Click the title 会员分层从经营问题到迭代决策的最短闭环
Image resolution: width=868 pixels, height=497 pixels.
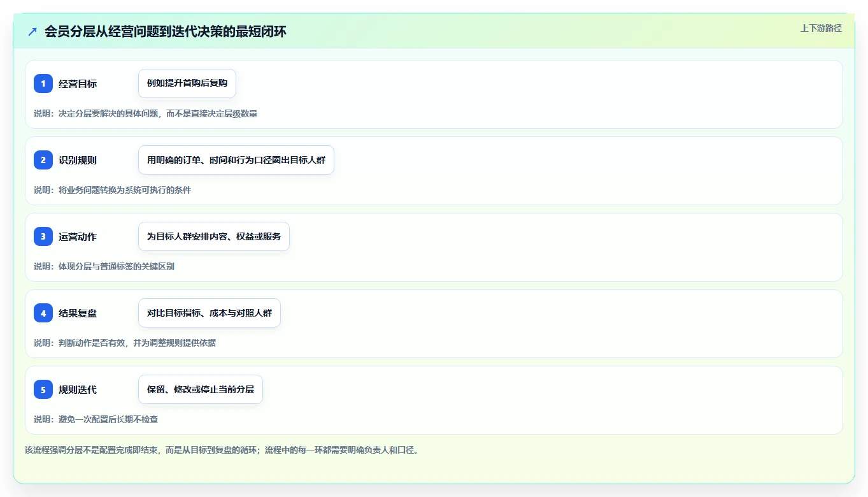click(x=166, y=31)
